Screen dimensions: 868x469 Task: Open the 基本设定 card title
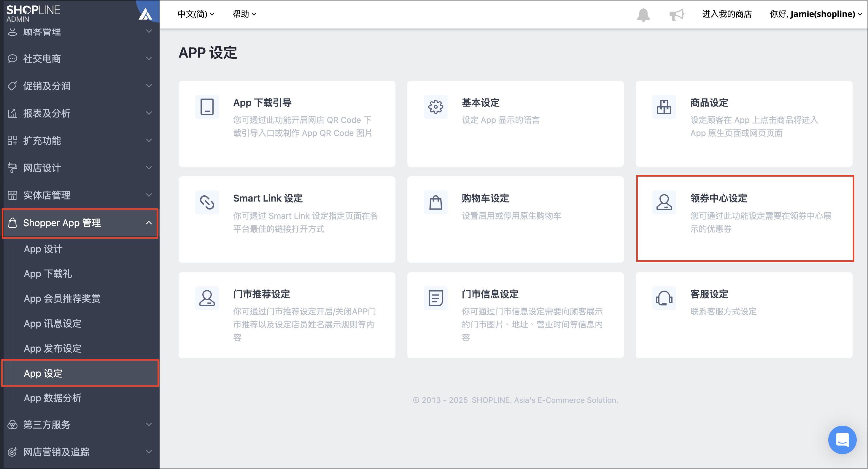[481, 103]
